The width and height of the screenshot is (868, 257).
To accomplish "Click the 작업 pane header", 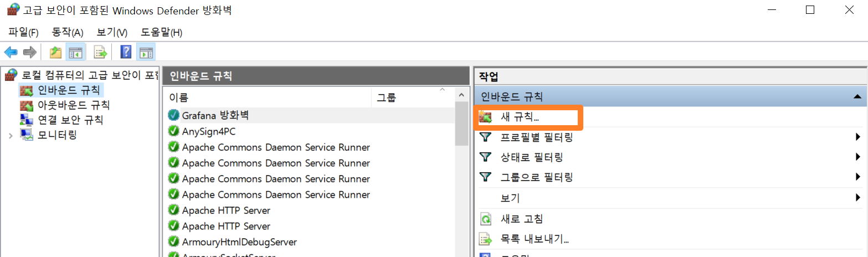I will click(x=671, y=76).
